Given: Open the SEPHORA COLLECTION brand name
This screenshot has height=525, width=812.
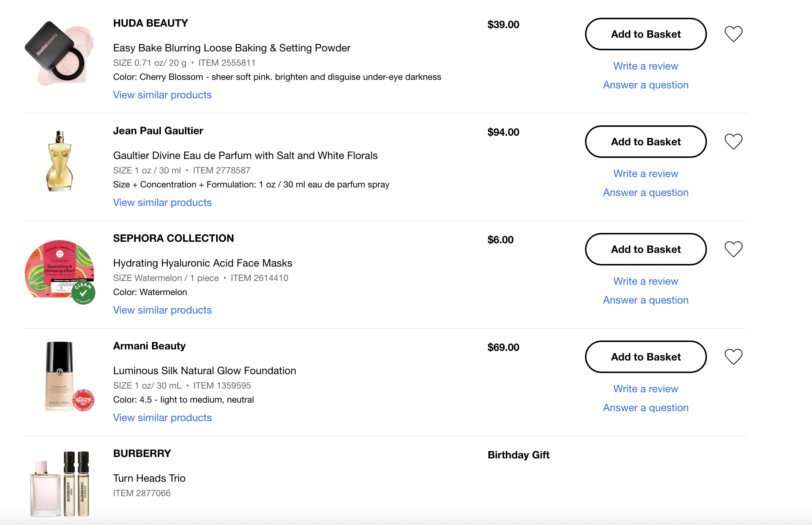Looking at the screenshot, I should [x=173, y=238].
